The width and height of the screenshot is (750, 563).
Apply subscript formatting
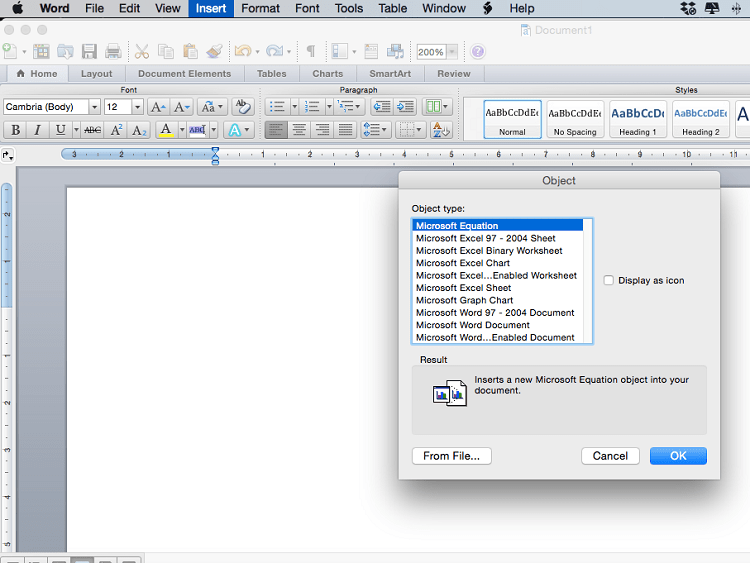tap(139, 130)
